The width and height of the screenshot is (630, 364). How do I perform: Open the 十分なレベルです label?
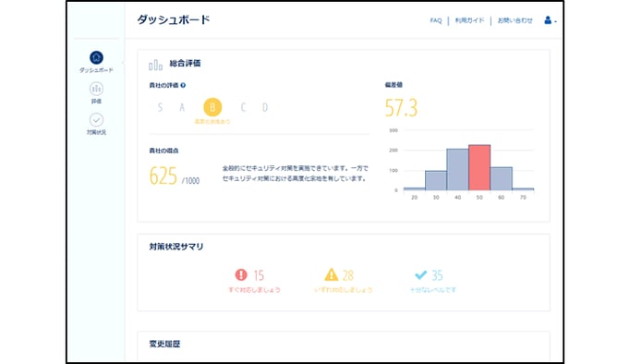432,290
